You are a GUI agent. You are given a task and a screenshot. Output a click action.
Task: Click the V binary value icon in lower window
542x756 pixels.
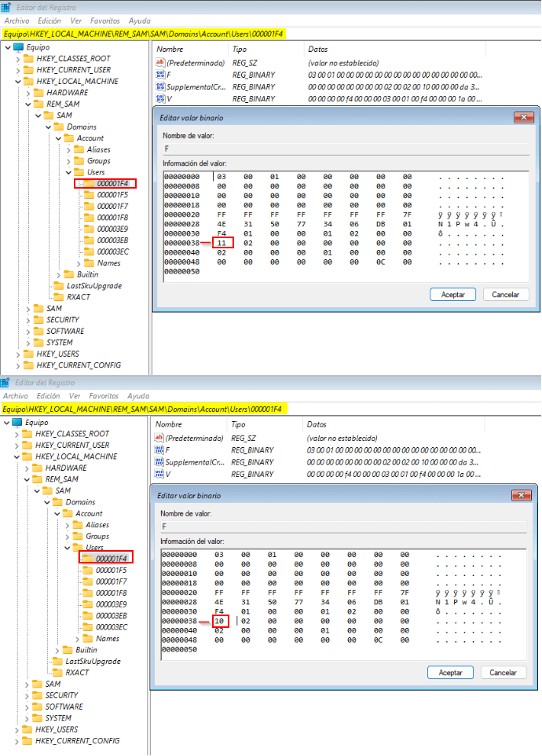pos(159,474)
